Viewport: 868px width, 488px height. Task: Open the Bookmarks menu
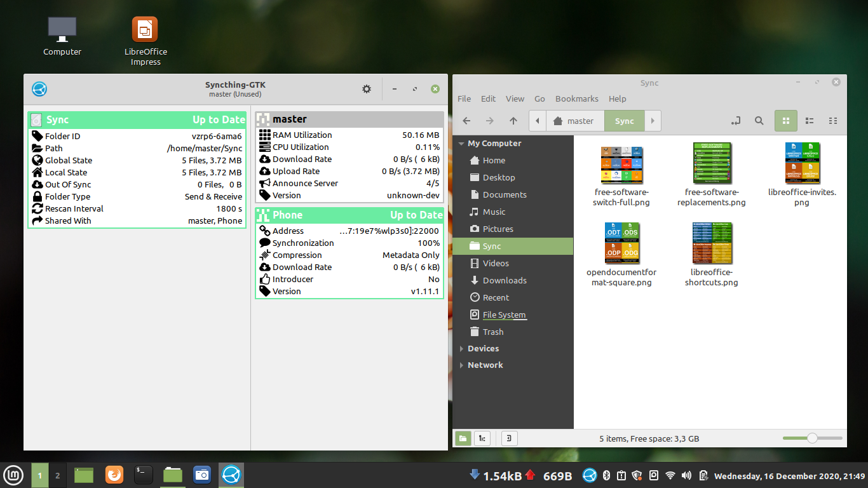[577, 99]
